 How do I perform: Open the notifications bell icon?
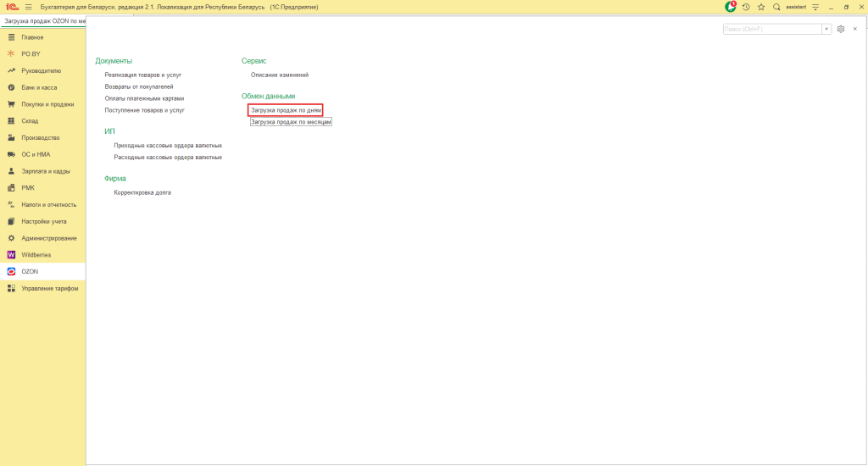tap(731, 7)
